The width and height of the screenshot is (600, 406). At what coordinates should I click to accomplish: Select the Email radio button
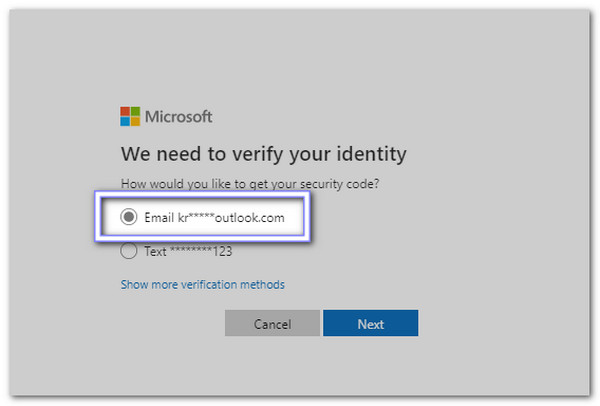coord(128,217)
